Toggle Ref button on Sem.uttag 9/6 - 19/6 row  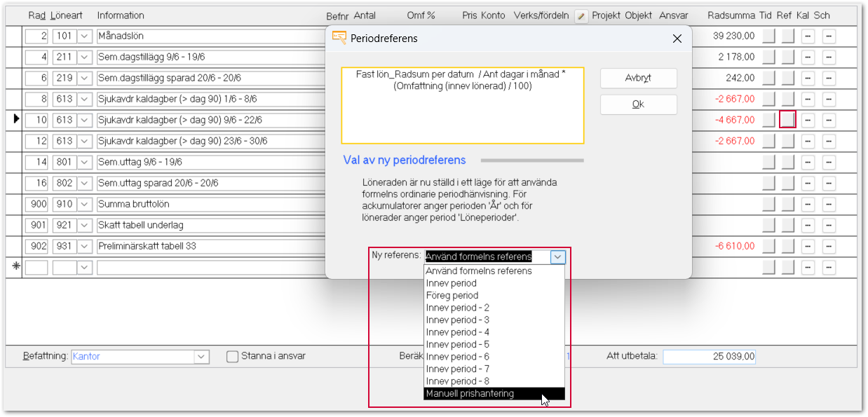click(787, 162)
